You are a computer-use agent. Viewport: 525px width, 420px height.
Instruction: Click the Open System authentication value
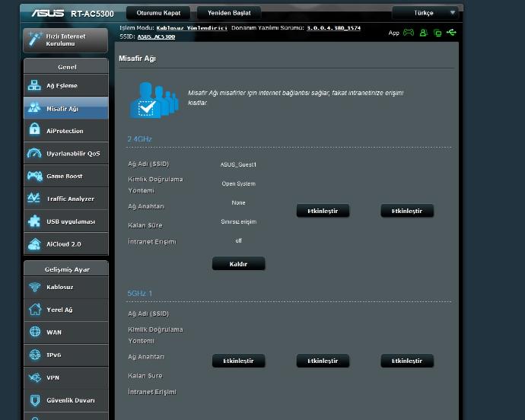(238, 183)
